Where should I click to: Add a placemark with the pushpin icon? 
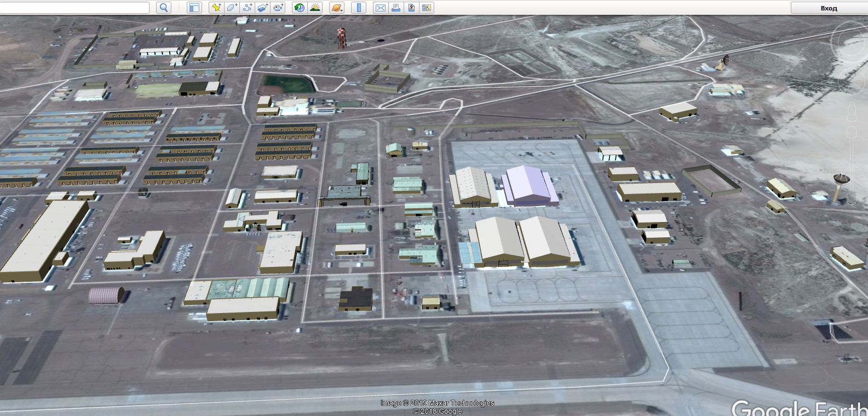coord(216,8)
